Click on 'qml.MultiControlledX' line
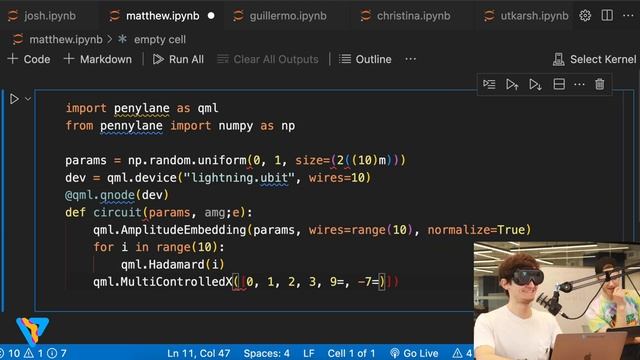This screenshot has height=360, width=640. click(x=245, y=282)
